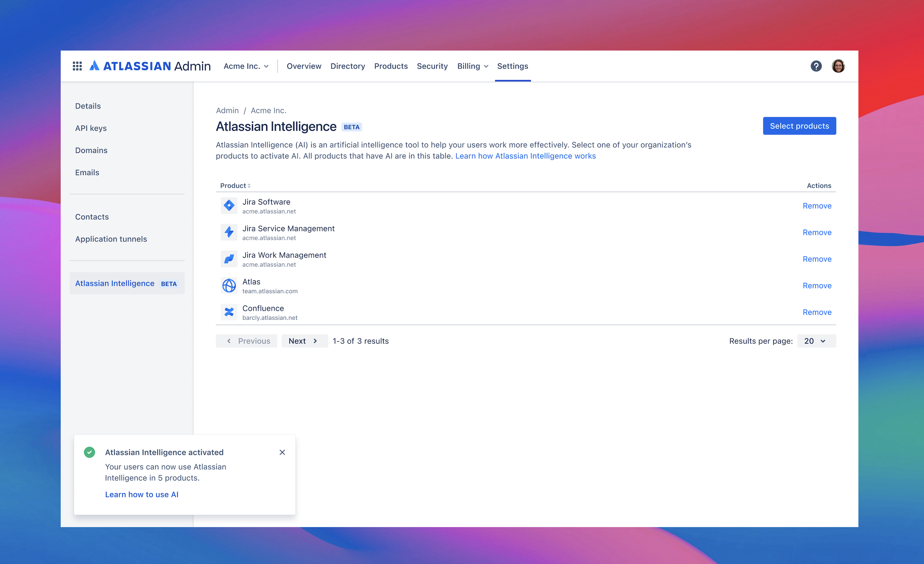The height and width of the screenshot is (564, 924).
Task: Go to the Overview tab
Action: (304, 66)
